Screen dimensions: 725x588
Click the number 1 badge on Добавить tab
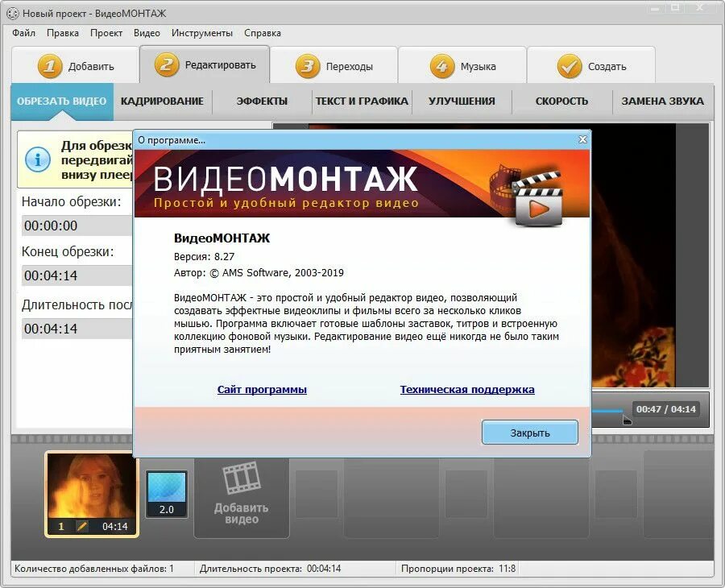[49, 66]
